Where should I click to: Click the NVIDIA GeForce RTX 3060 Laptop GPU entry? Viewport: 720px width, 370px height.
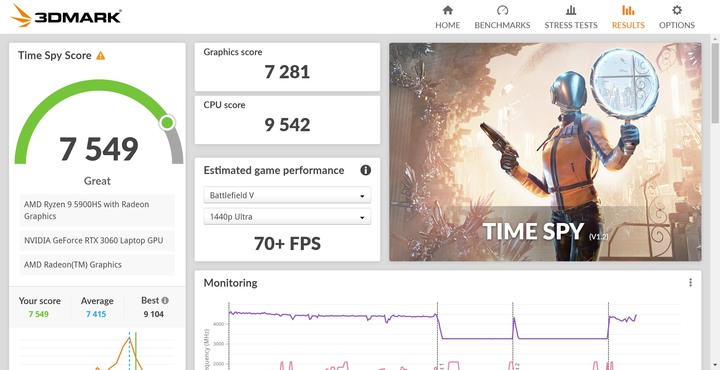97,241
